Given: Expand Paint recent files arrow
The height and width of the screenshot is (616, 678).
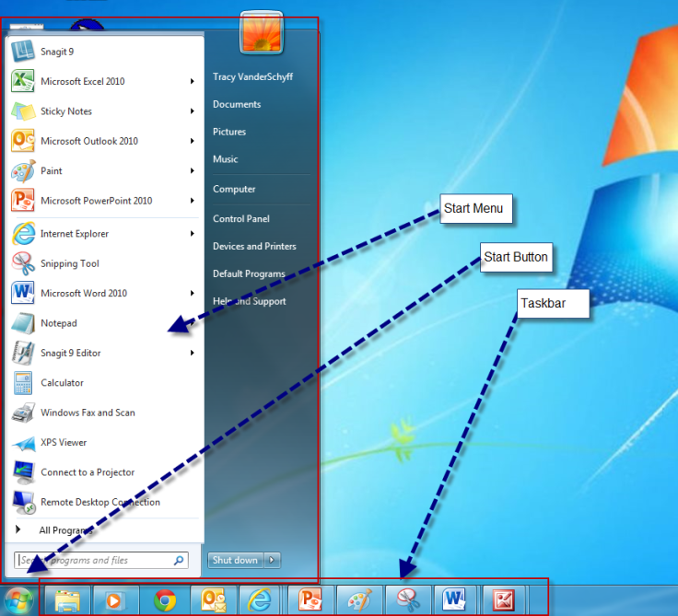Looking at the screenshot, I should 192,170.
